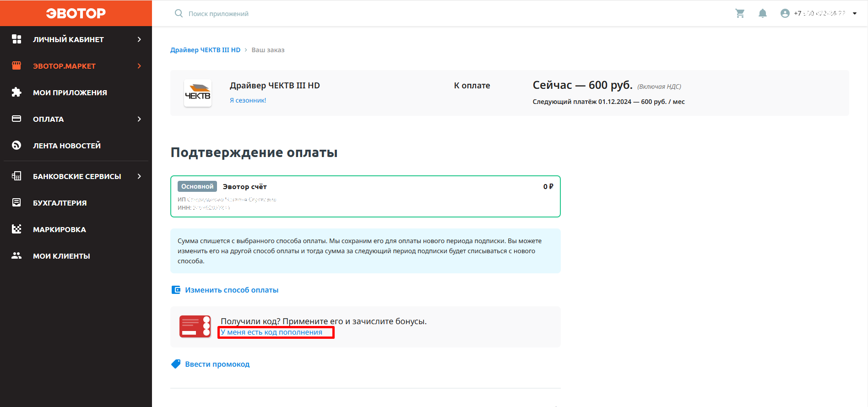Screen dimensions: 868x407
Task: Open Банковские сервисы menu item
Action: 76,176
